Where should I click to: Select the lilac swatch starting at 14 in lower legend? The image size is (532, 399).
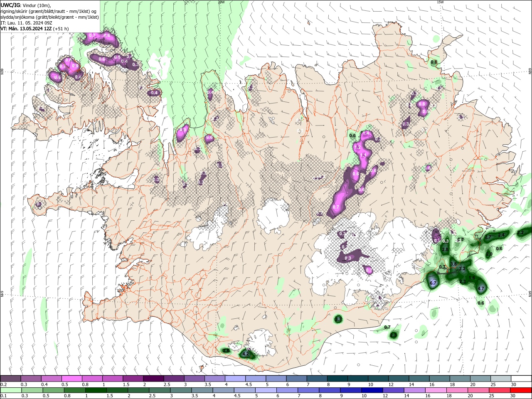pyautogui.click(x=414, y=390)
